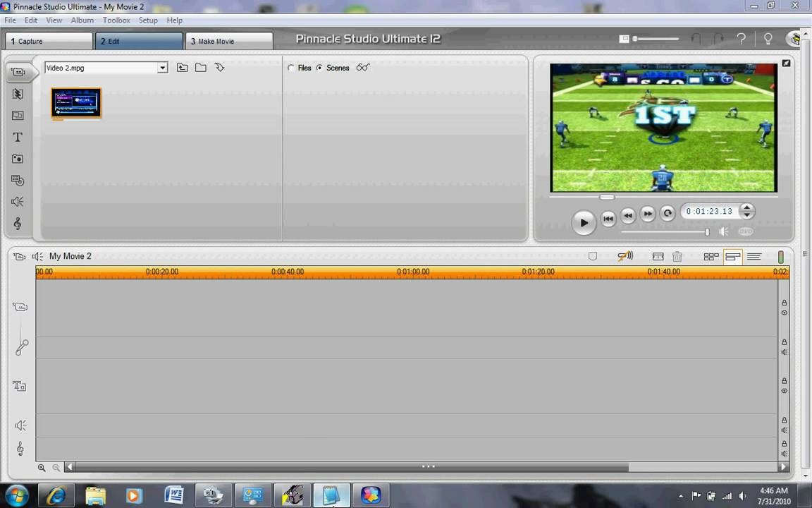Image resolution: width=812 pixels, height=508 pixels.
Task: Select the Scenes radio button
Action: pyautogui.click(x=319, y=68)
